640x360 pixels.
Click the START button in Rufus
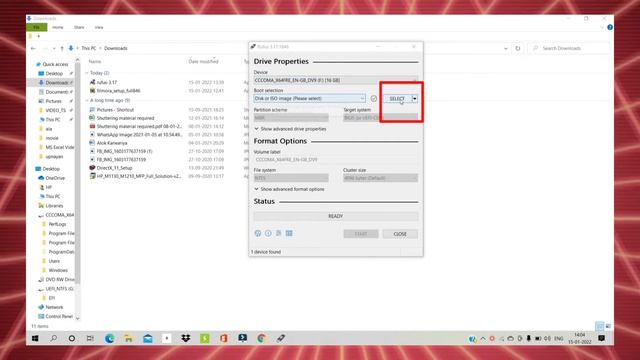click(361, 234)
